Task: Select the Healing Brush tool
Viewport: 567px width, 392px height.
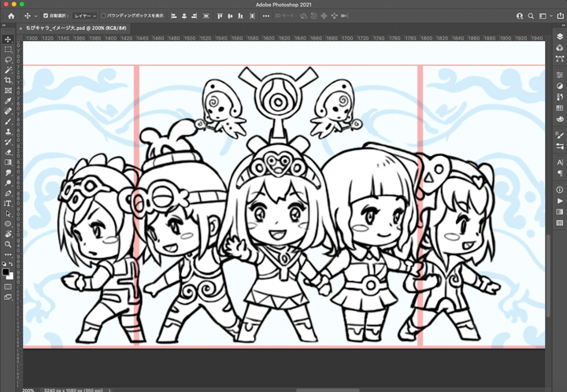Action: (x=8, y=111)
